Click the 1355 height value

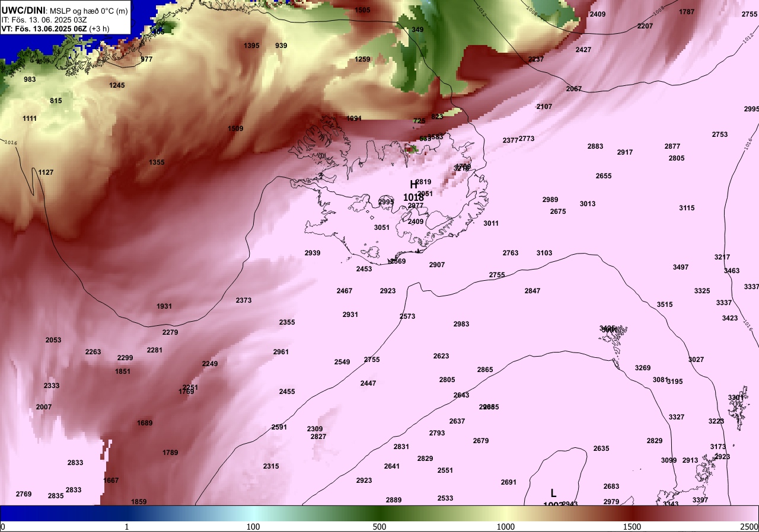click(157, 162)
